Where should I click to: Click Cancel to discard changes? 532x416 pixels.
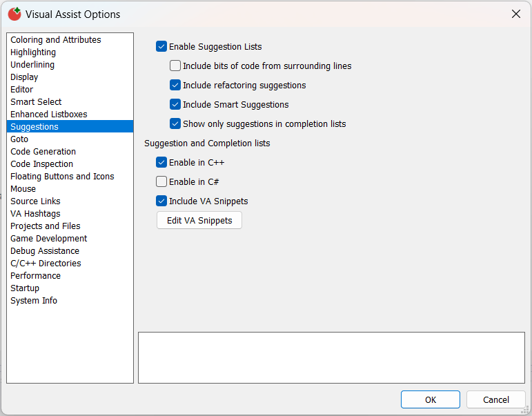tap(495, 399)
